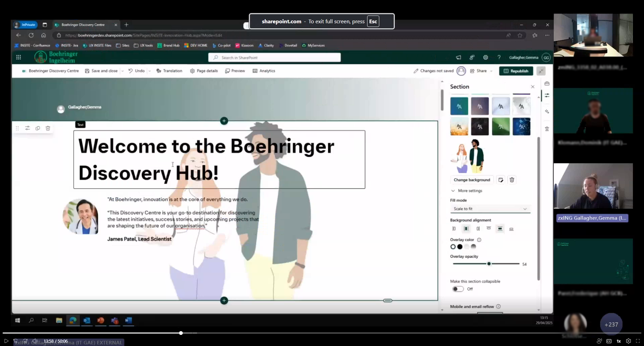The image size is (644, 346).
Task: Select the teal gradient background thumbnail
Action: coord(459,106)
